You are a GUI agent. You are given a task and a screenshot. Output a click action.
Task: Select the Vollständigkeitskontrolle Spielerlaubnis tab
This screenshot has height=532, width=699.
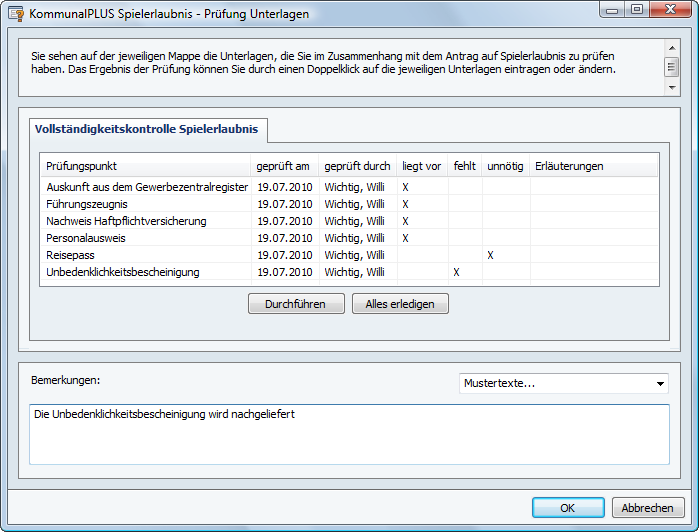point(147,129)
